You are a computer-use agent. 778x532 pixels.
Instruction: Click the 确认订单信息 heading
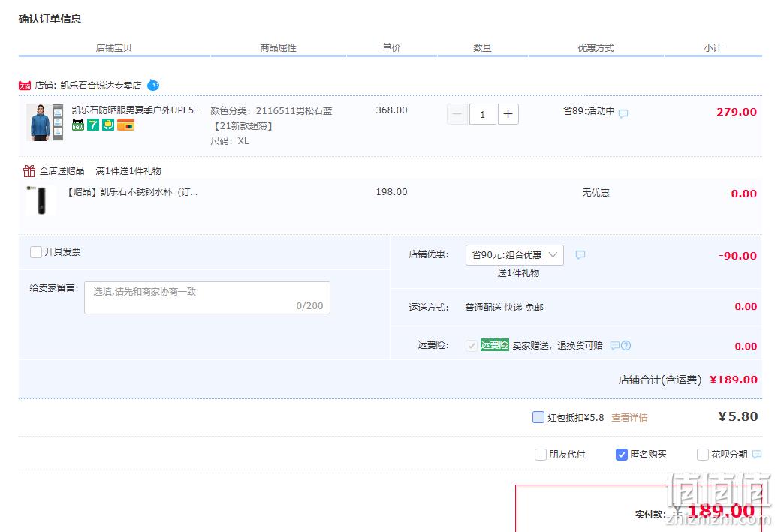point(50,19)
